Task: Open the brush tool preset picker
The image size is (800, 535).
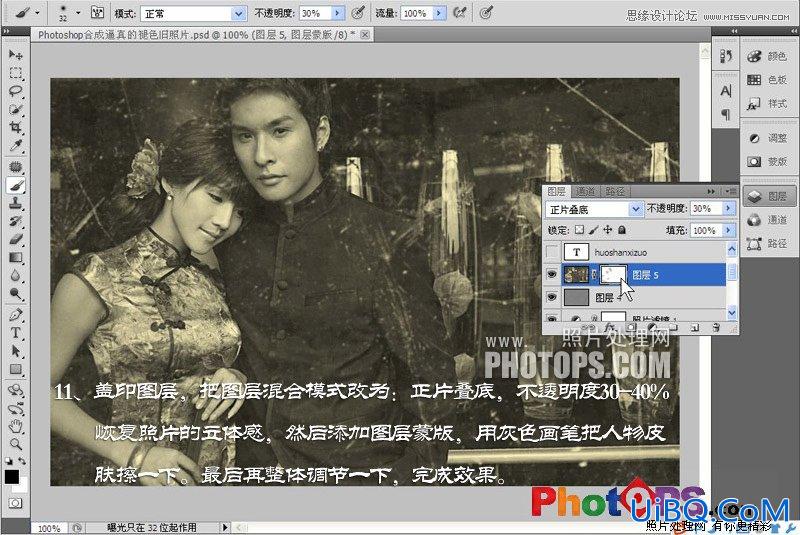Action: pos(27,13)
